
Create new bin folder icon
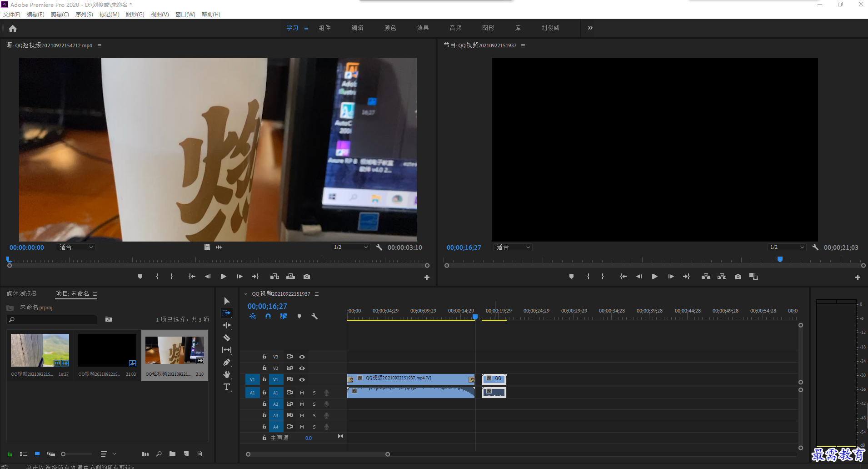tap(172, 454)
